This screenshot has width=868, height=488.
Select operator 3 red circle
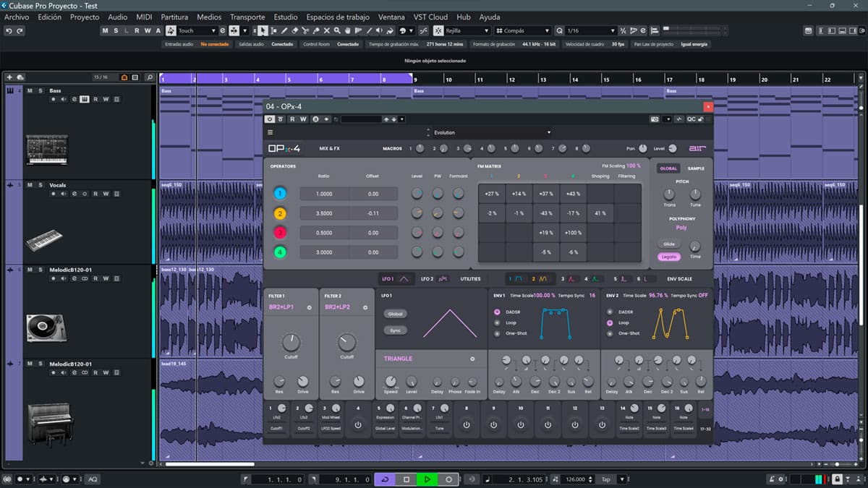coord(281,233)
